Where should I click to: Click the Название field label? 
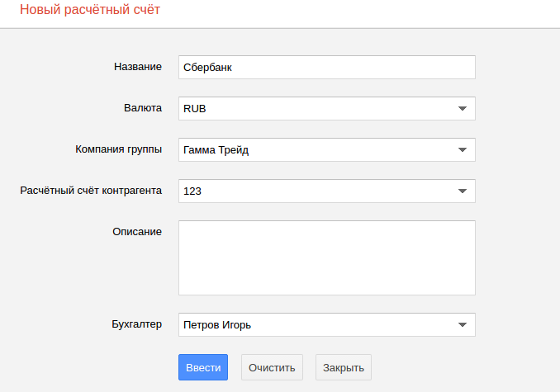click(137, 67)
